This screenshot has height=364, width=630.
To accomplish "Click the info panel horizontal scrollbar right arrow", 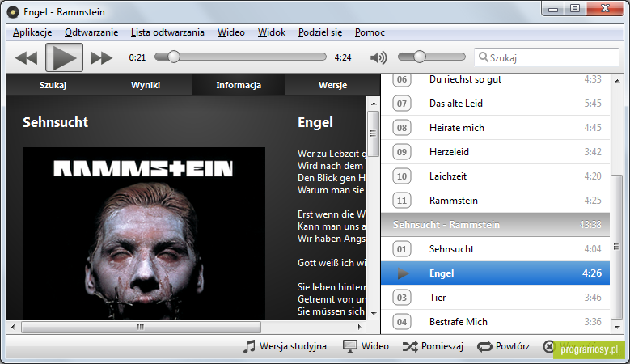I will (360, 327).
